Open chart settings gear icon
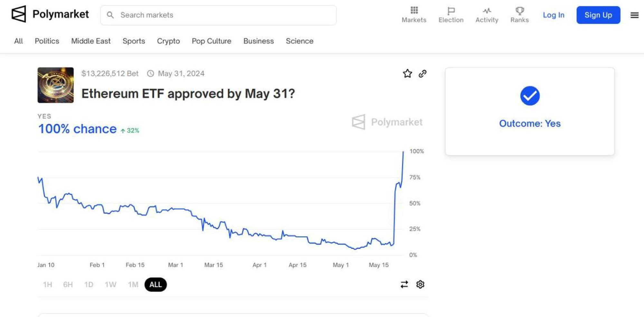Image resolution: width=644 pixels, height=317 pixels. tap(420, 284)
